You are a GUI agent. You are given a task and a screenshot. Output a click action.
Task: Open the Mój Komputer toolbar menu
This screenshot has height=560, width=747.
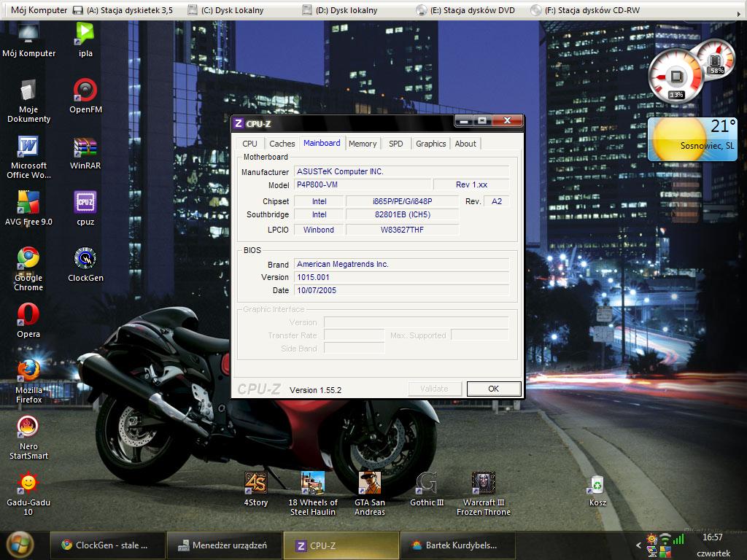coord(39,10)
